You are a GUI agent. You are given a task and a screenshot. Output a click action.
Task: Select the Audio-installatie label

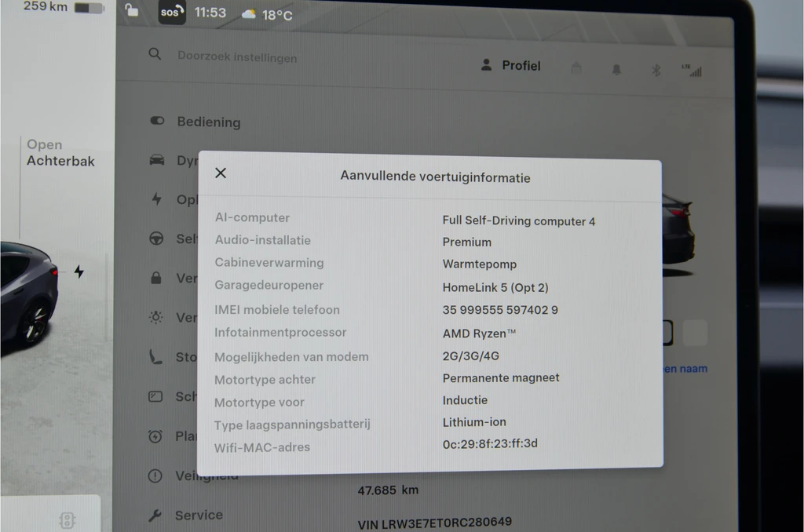[x=262, y=240]
